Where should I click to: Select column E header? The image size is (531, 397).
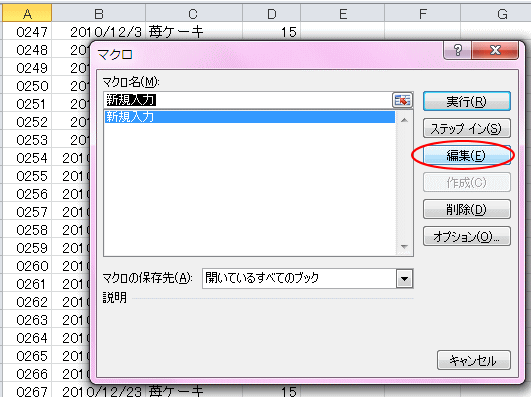pos(342,14)
